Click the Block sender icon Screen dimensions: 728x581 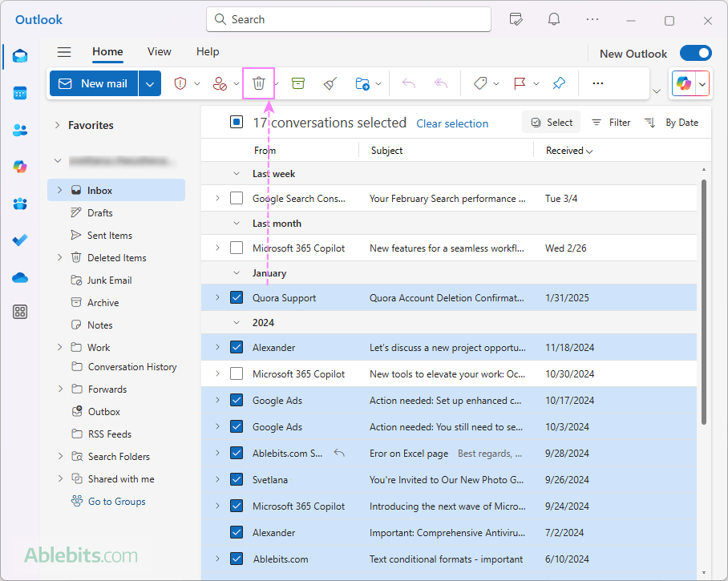coord(219,83)
